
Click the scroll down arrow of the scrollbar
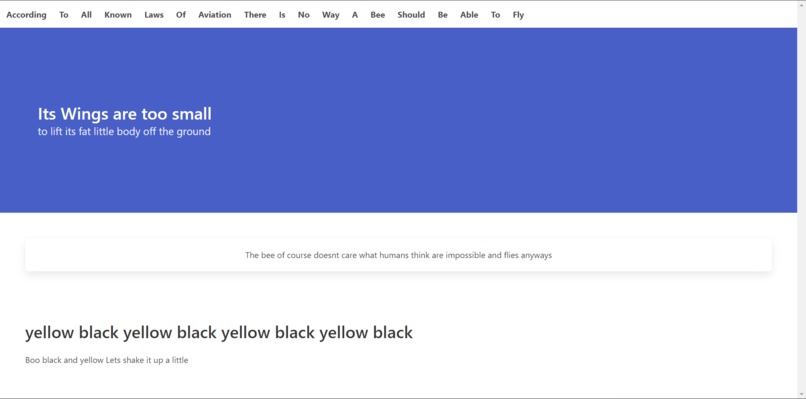(x=801, y=394)
